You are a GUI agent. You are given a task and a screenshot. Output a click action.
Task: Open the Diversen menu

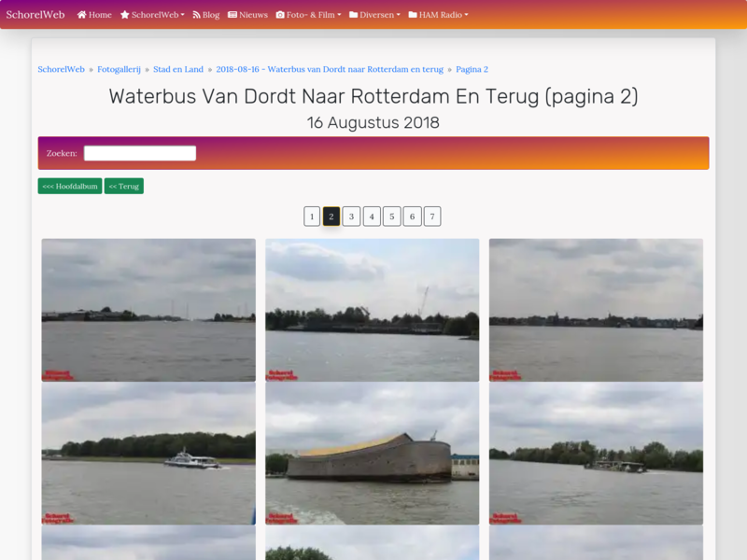pyautogui.click(x=375, y=15)
